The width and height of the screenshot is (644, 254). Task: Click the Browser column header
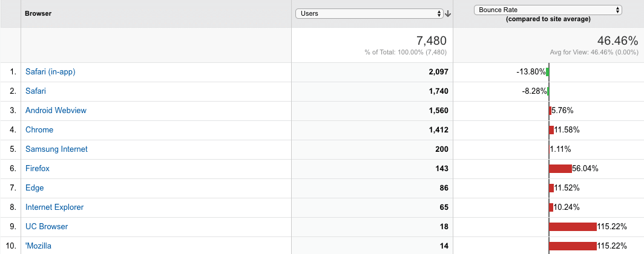click(38, 13)
